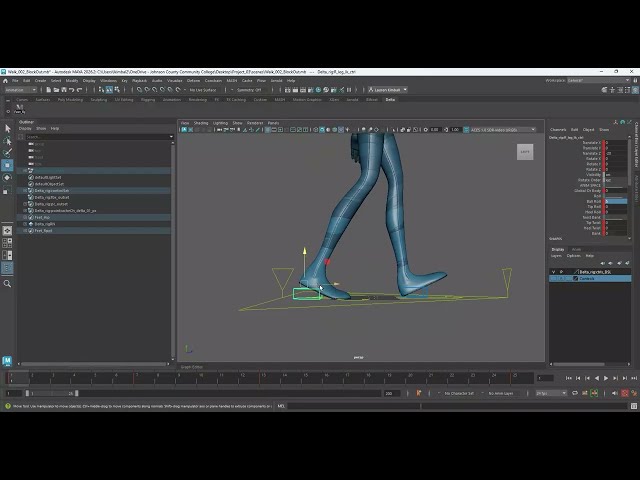Activate the Rotate tool in toolbox
Screen dimensions: 640x480
7,178
